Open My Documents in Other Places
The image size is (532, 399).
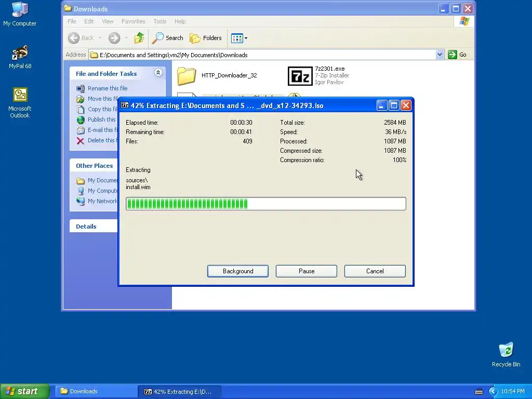(x=97, y=180)
